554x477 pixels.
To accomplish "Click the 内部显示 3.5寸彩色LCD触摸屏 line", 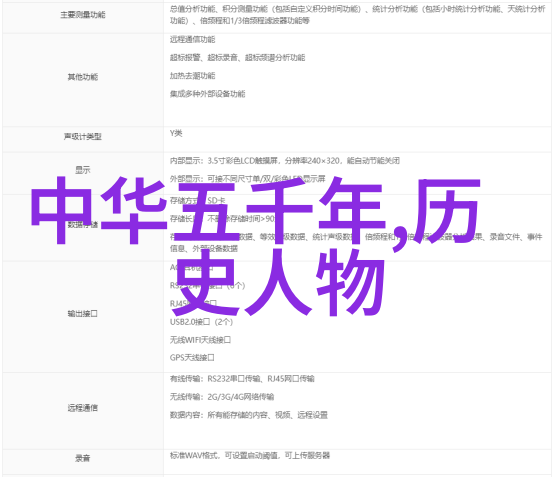I will click(285, 161).
